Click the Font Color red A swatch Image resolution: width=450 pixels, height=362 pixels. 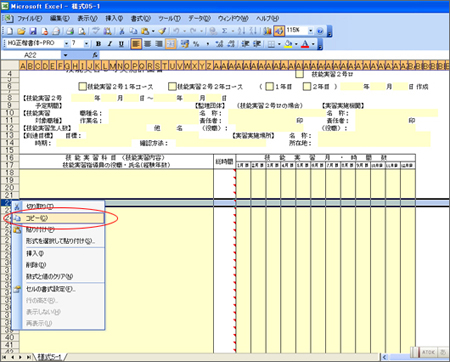click(x=305, y=44)
